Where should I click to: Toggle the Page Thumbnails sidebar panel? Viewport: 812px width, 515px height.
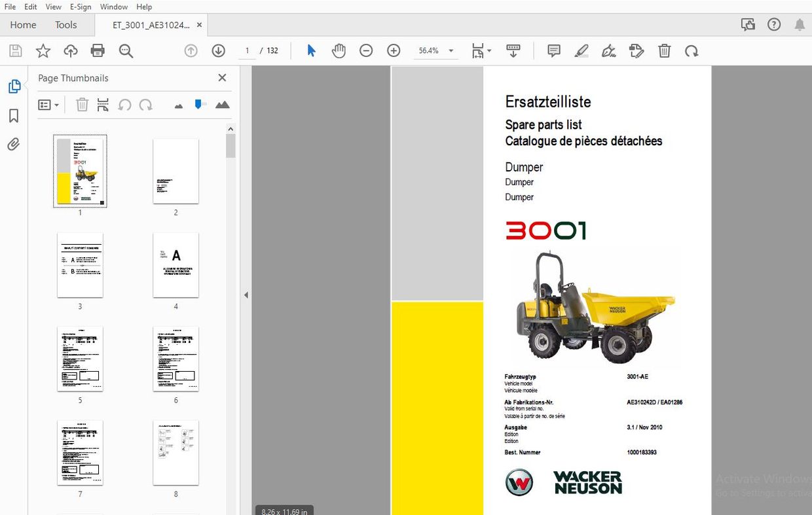pyautogui.click(x=14, y=86)
